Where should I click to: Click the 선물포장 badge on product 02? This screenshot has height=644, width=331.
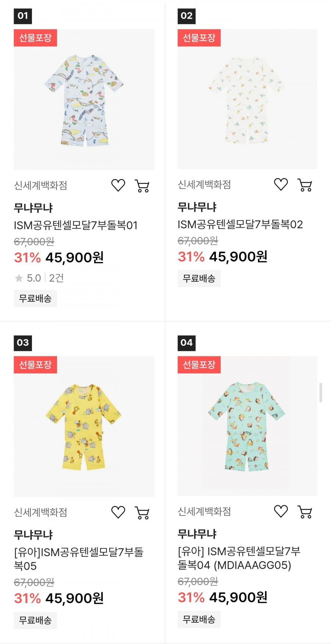pos(199,38)
